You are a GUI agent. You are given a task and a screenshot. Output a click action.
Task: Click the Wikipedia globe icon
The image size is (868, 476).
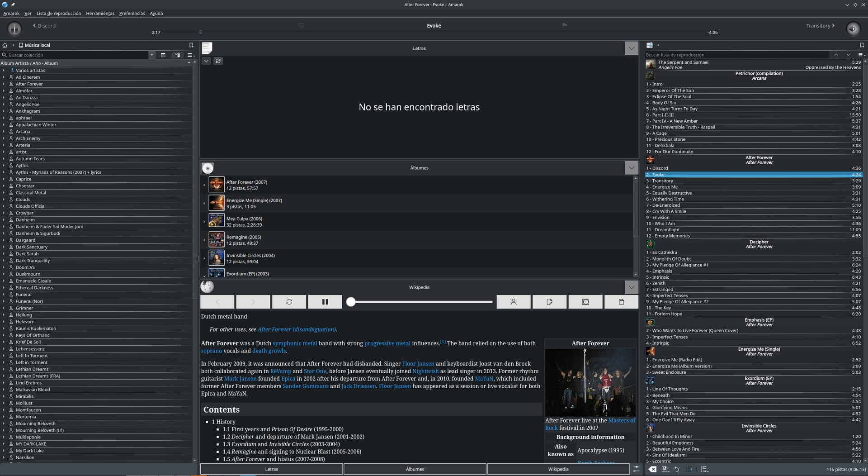[x=207, y=287]
